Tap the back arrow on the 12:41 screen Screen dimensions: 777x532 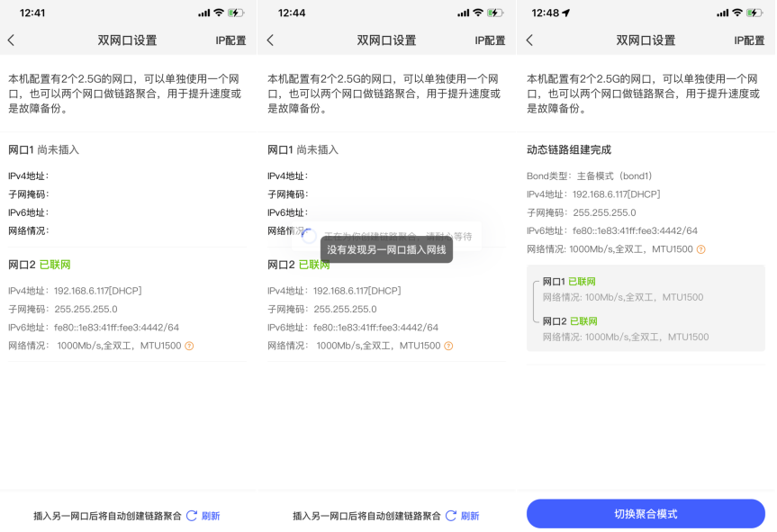[12, 41]
